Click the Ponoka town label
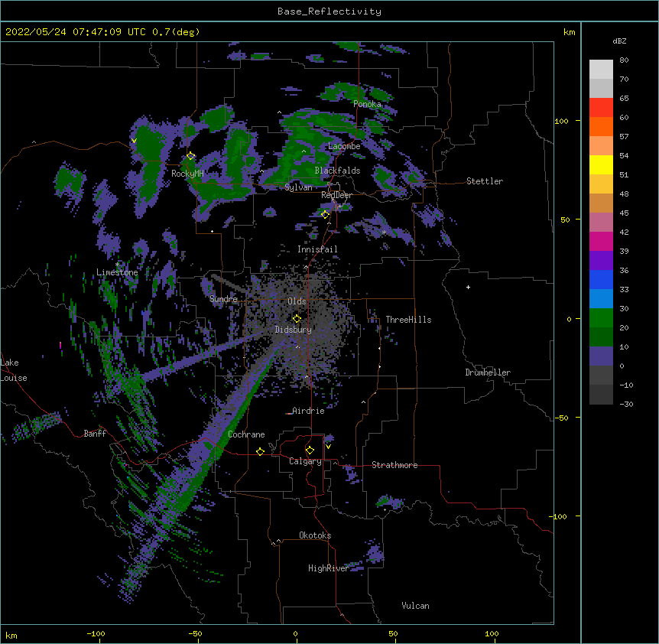659x644 pixels. (367, 104)
